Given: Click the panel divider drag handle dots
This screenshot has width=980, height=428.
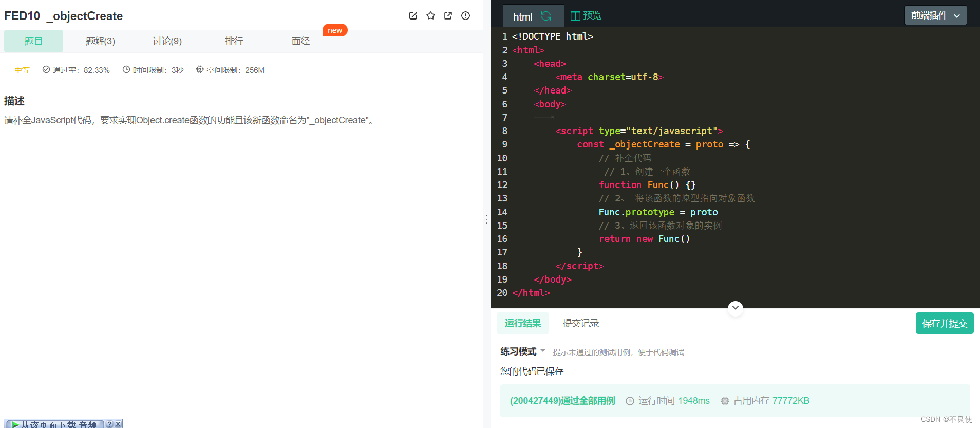Looking at the screenshot, I should click(x=486, y=219).
